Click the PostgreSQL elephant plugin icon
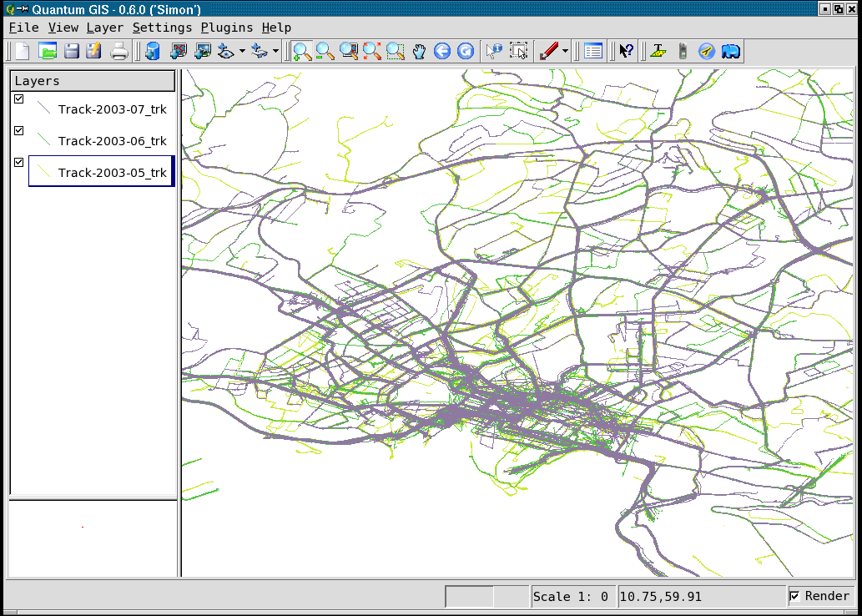862x616 pixels. point(731,51)
